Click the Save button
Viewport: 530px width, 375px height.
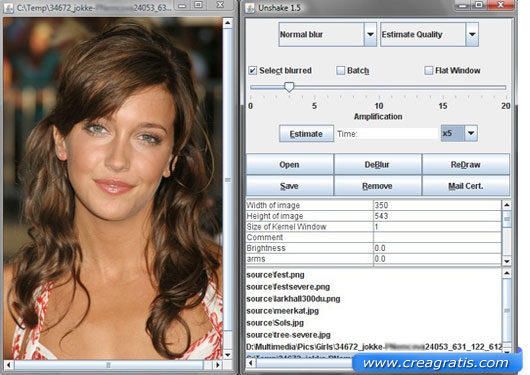pyautogui.click(x=289, y=186)
